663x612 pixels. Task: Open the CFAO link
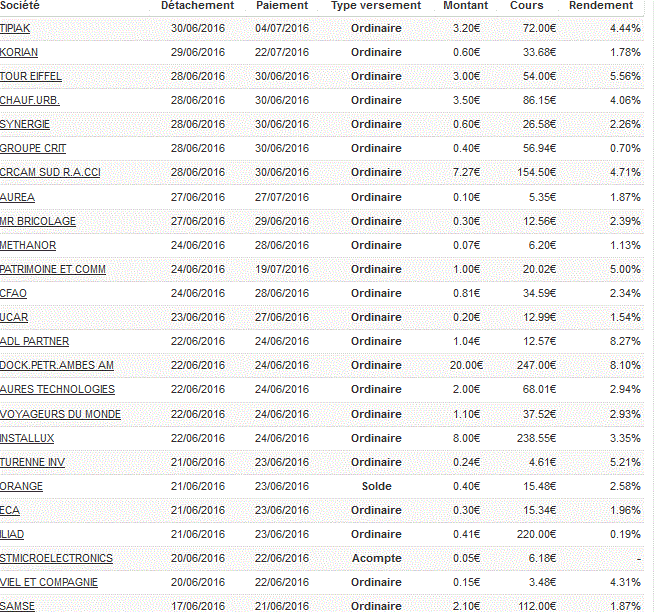click(13, 294)
